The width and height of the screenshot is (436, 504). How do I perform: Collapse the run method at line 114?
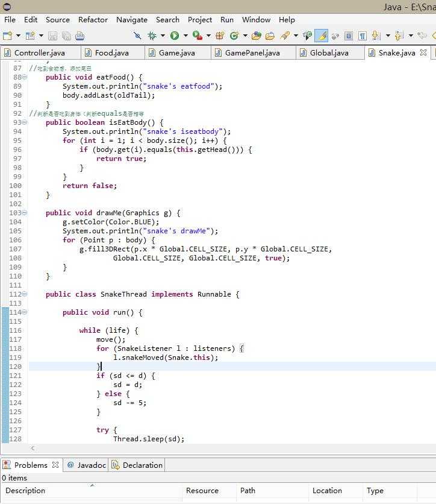pos(25,312)
